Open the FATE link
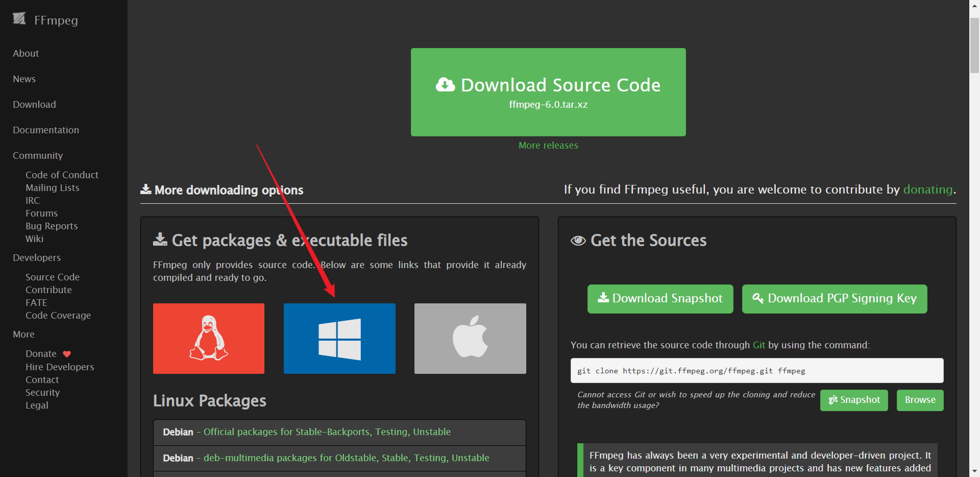This screenshot has height=477, width=980. point(36,303)
